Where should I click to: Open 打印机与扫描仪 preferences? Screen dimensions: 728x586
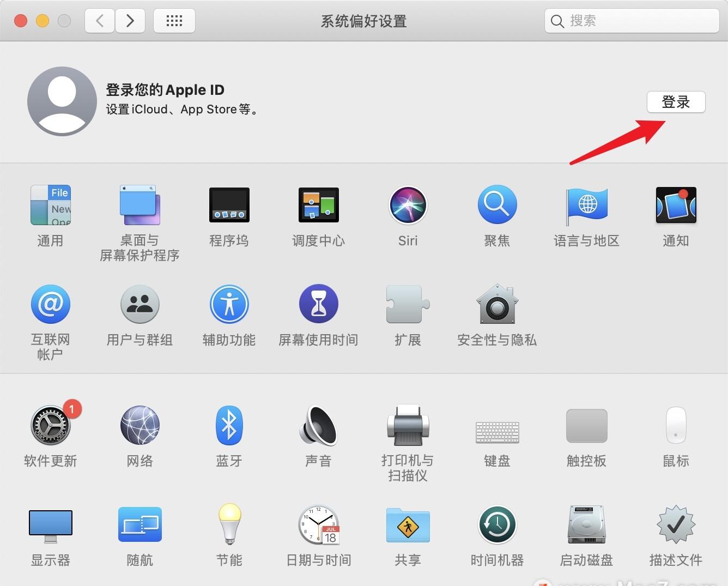coord(408,425)
